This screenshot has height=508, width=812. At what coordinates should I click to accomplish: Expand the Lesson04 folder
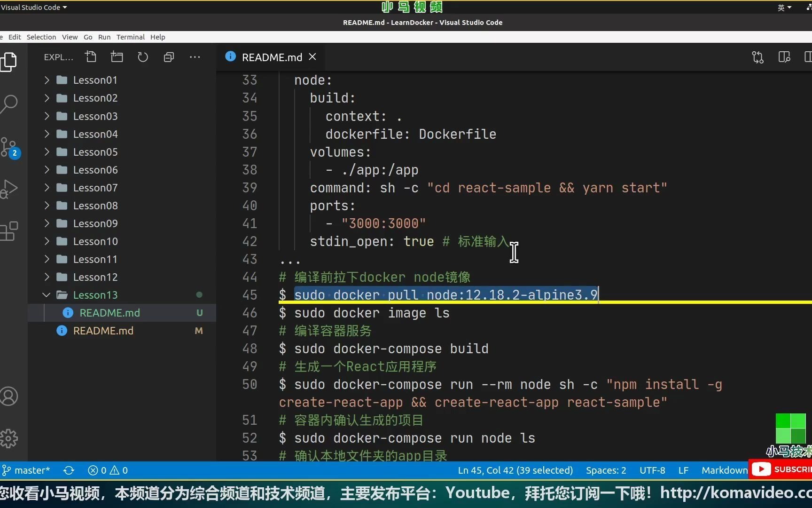(122, 134)
